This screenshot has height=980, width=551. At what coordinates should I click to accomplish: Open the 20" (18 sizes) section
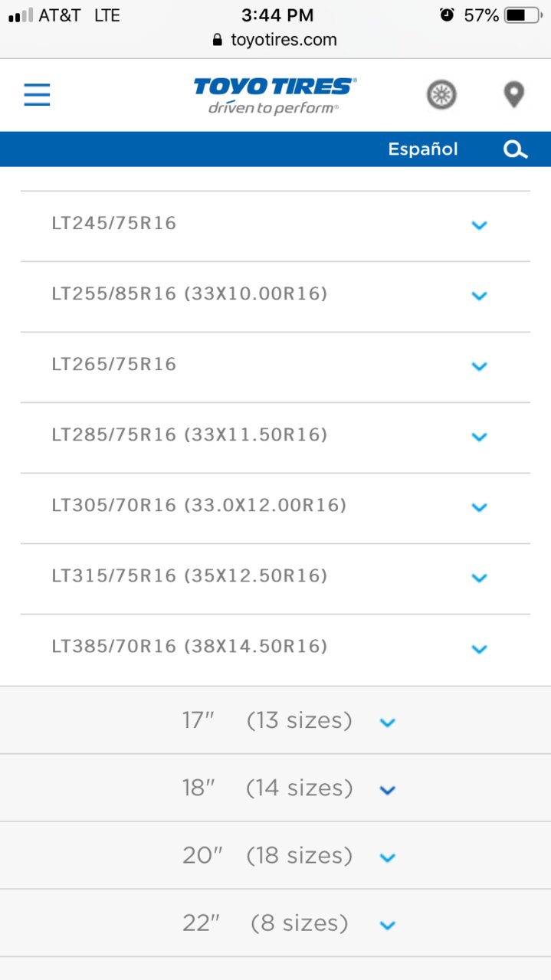[275, 855]
